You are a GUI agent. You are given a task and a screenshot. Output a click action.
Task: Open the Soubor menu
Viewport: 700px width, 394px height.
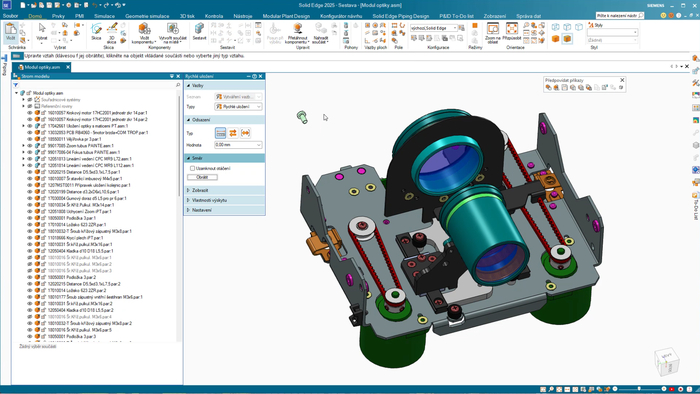[10, 16]
